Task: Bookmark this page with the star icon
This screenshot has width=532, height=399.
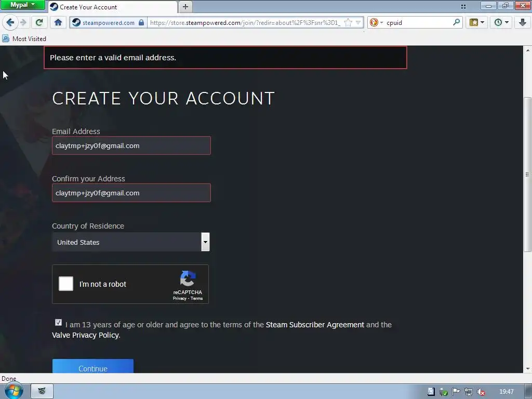Action: pos(348,23)
